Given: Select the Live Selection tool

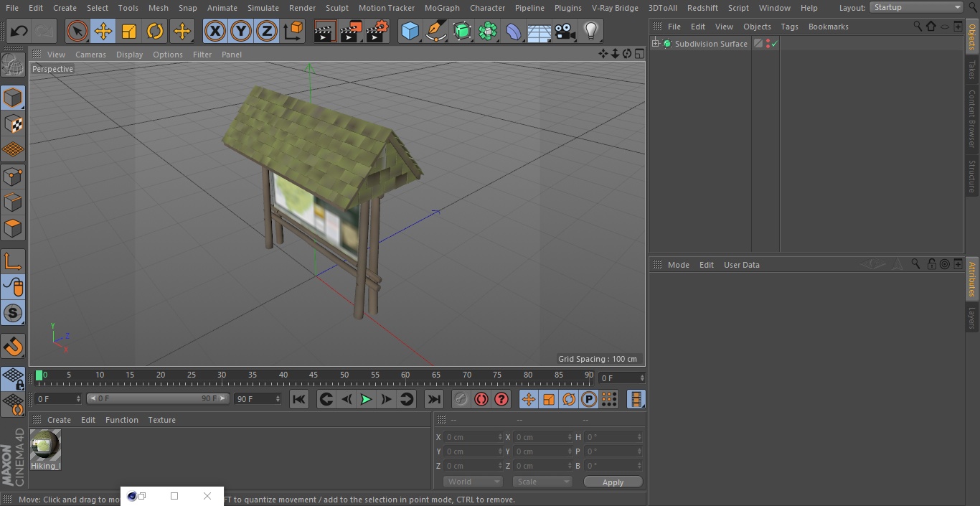Looking at the screenshot, I should (77, 32).
